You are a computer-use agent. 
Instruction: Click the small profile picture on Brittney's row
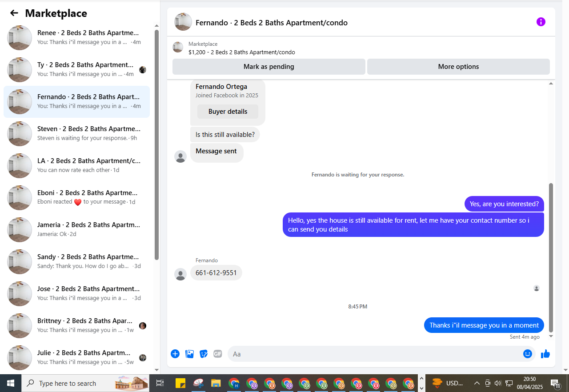(x=143, y=326)
